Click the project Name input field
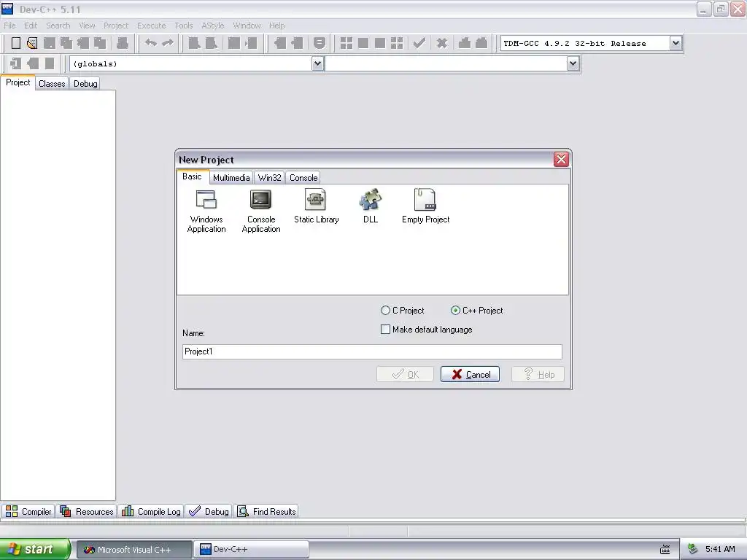The width and height of the screenshot is (747, 560). pos(372,352)
